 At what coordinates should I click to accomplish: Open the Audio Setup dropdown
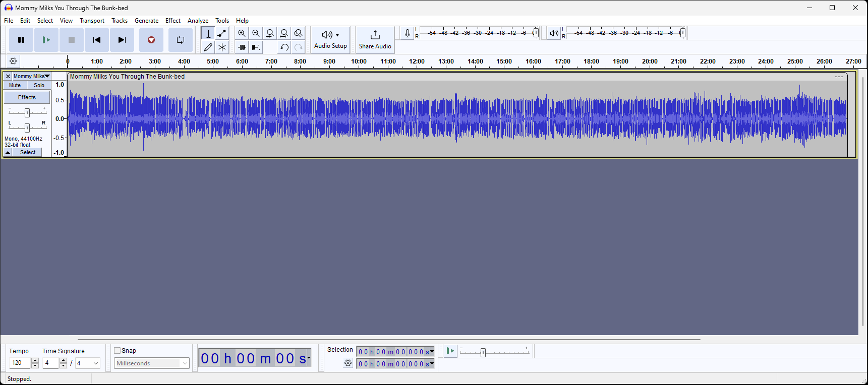[x=330, y=40]
